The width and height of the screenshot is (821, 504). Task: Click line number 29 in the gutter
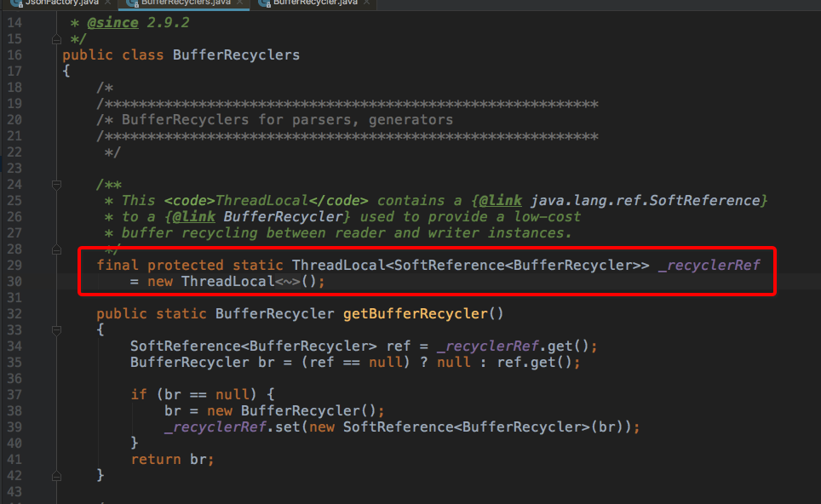14,265
